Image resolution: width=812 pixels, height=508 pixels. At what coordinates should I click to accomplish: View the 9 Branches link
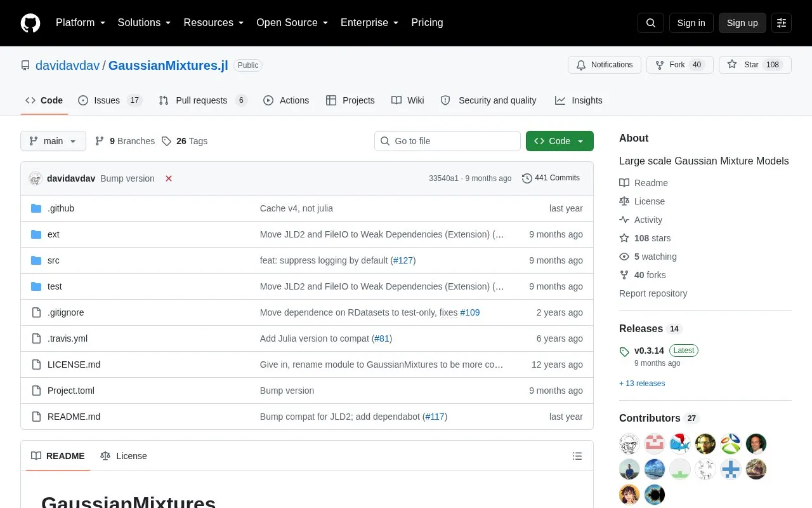coord(125,141)
